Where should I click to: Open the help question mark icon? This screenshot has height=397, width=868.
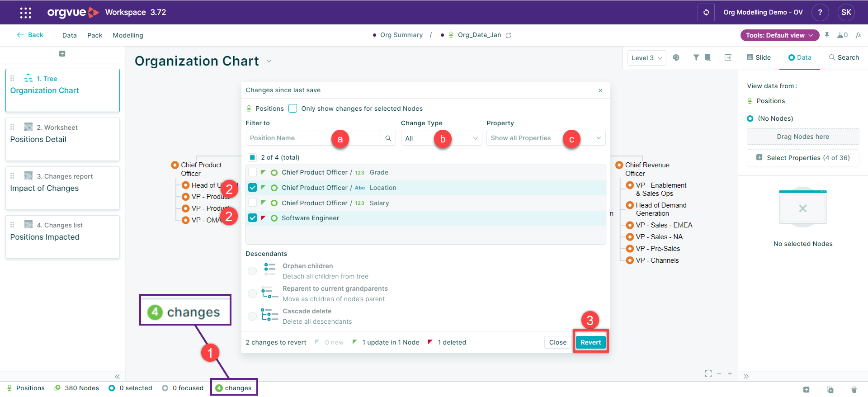pos(820,12)
